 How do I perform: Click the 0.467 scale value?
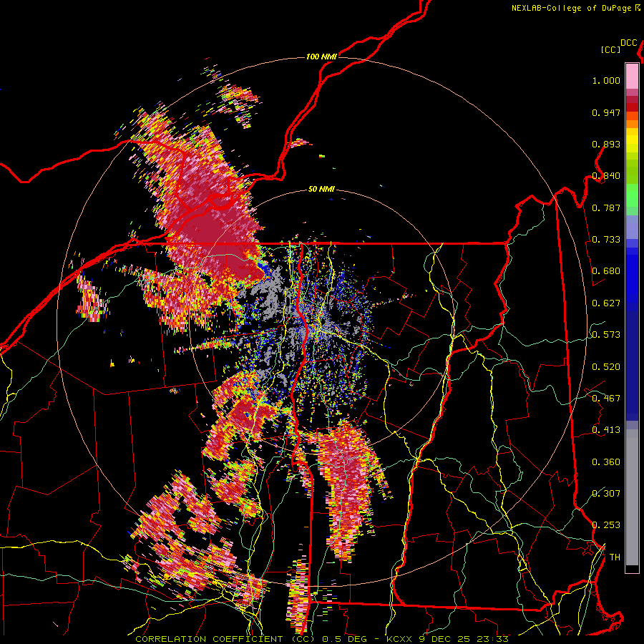[x=606, y=399]
